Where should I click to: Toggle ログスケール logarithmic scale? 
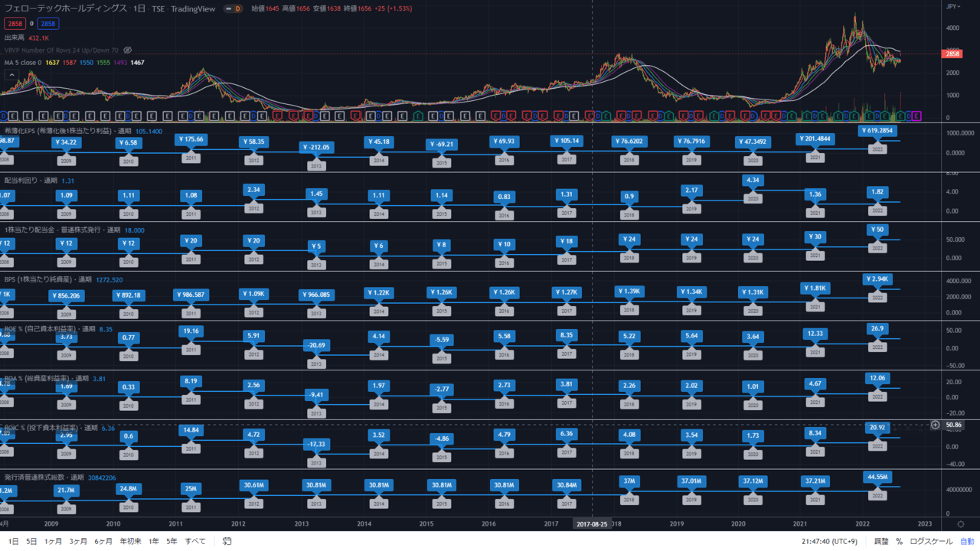pos(931,541)
